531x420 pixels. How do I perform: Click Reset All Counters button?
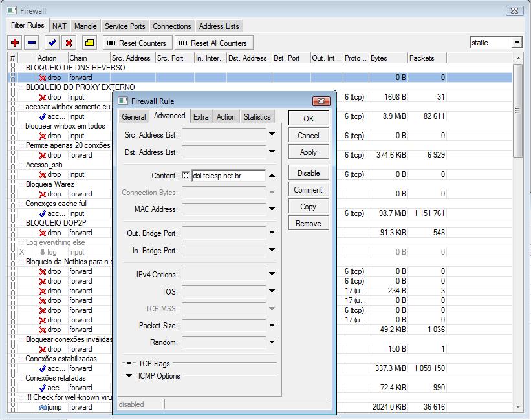[x=213, y=43]
